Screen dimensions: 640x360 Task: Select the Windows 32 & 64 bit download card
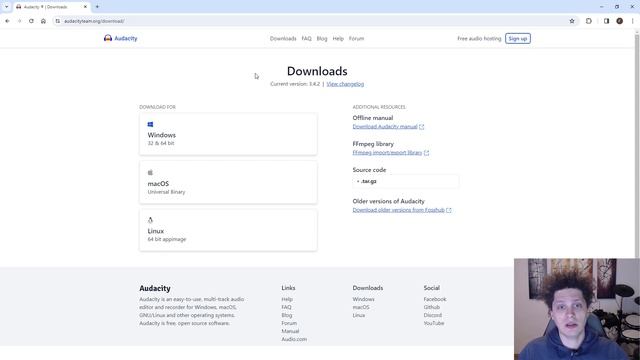tap(228, 134)
